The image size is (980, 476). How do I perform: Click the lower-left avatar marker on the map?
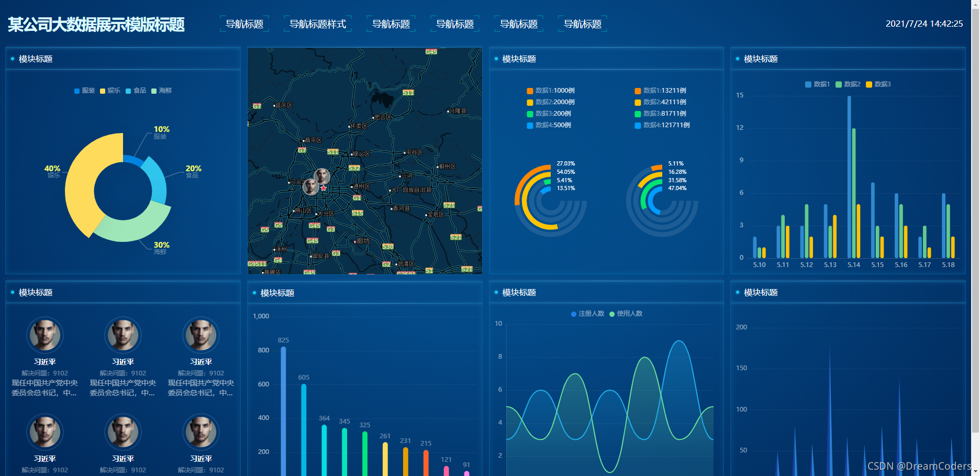tap(310, 187)
